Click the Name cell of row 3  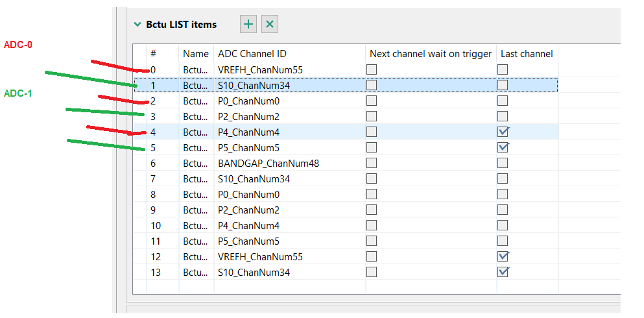pos(196,116)
